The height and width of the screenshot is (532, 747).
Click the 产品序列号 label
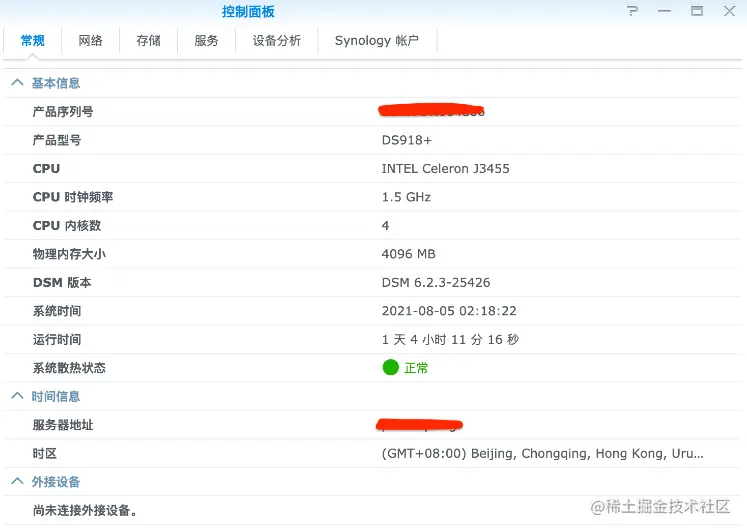pos(63,112)
